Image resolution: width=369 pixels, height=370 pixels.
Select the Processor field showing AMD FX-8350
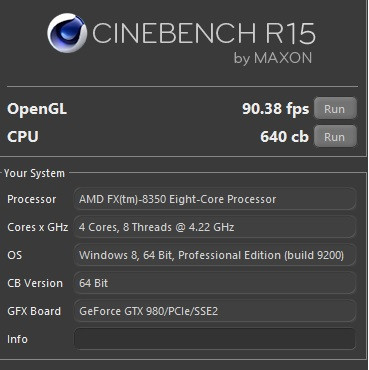tap(215, 199)
